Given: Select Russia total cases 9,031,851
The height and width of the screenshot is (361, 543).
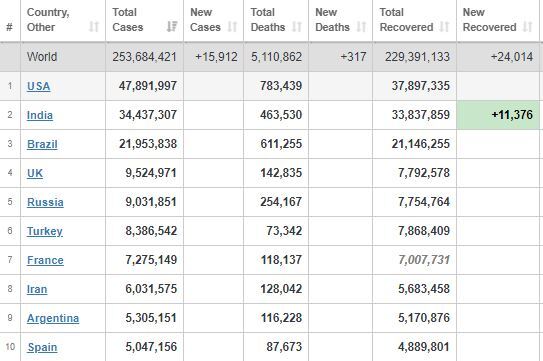Looking at the screenshot, I should coord(151,202).
